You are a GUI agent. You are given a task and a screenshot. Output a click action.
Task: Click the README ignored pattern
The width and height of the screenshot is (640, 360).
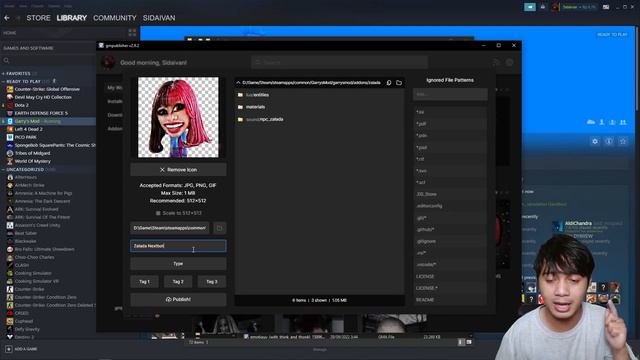point(450,300)
